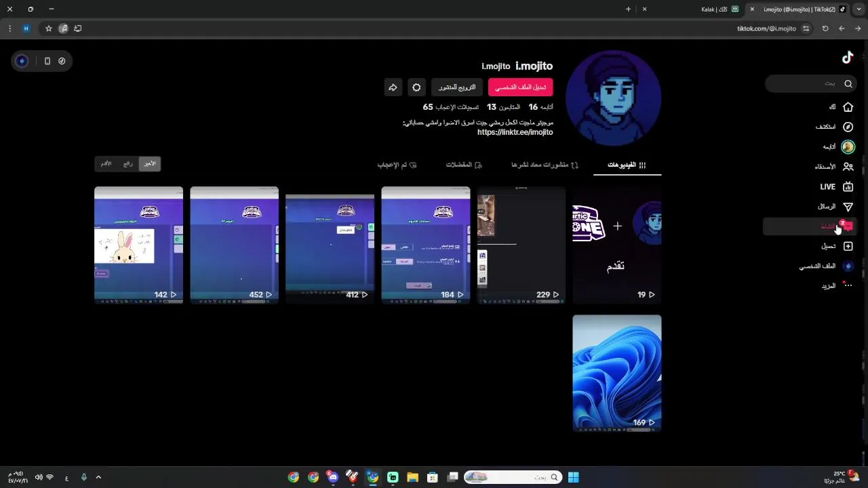Screen dimensions: 868x488
Task: Open volume control in the system tray
Action: (x=38, y=477)
